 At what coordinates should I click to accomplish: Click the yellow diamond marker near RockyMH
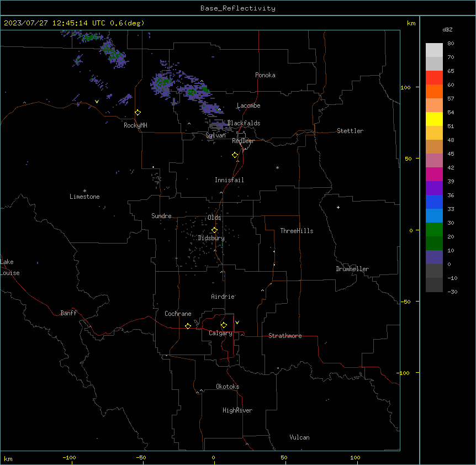click(138, 113)
